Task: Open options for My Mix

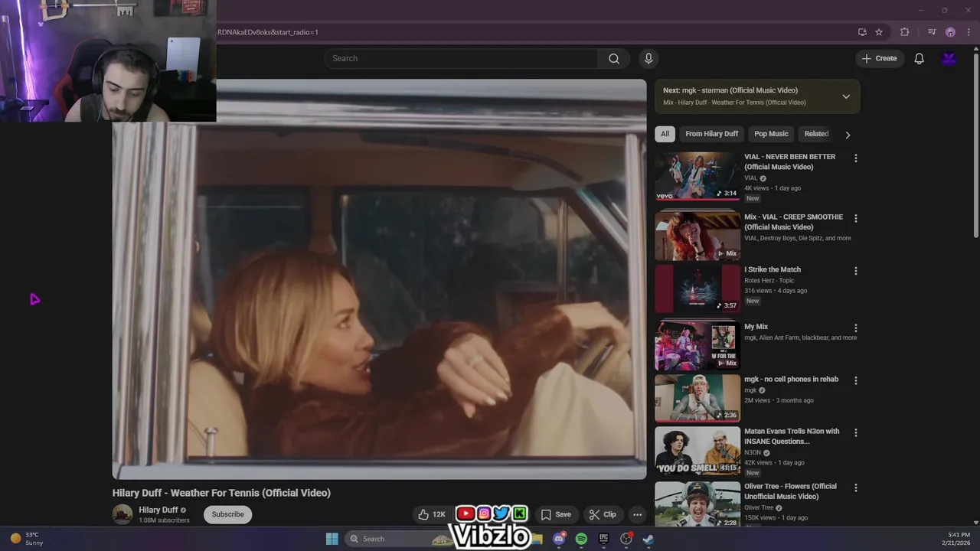Action: pos(856,328)
